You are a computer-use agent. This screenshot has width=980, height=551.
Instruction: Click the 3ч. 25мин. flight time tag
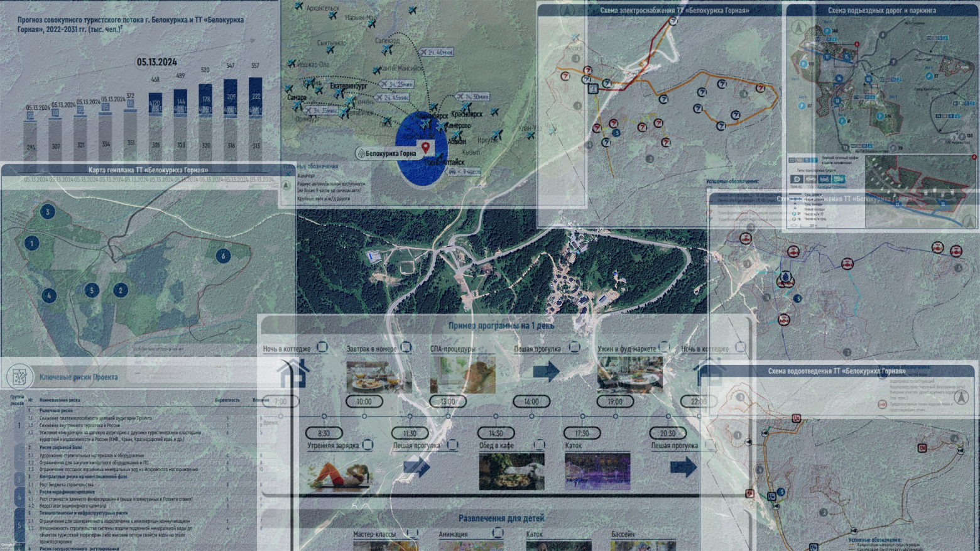point(397,84)
